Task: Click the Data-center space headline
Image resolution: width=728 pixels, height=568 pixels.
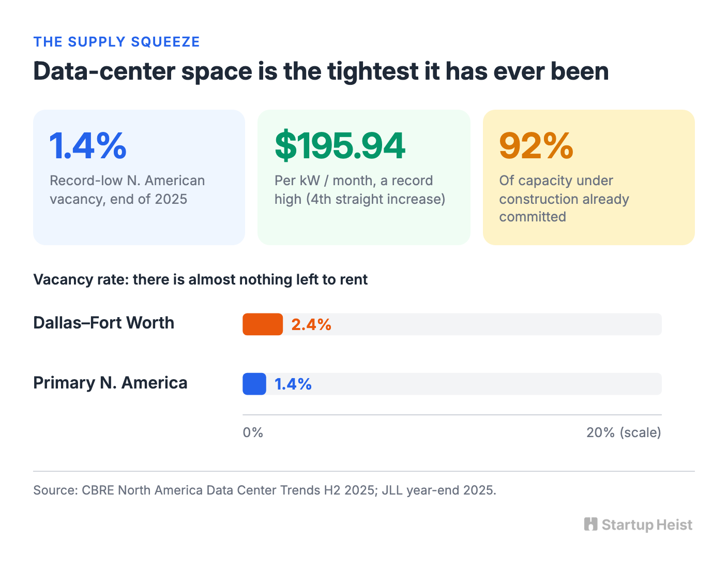Action: tap(321, 71)
